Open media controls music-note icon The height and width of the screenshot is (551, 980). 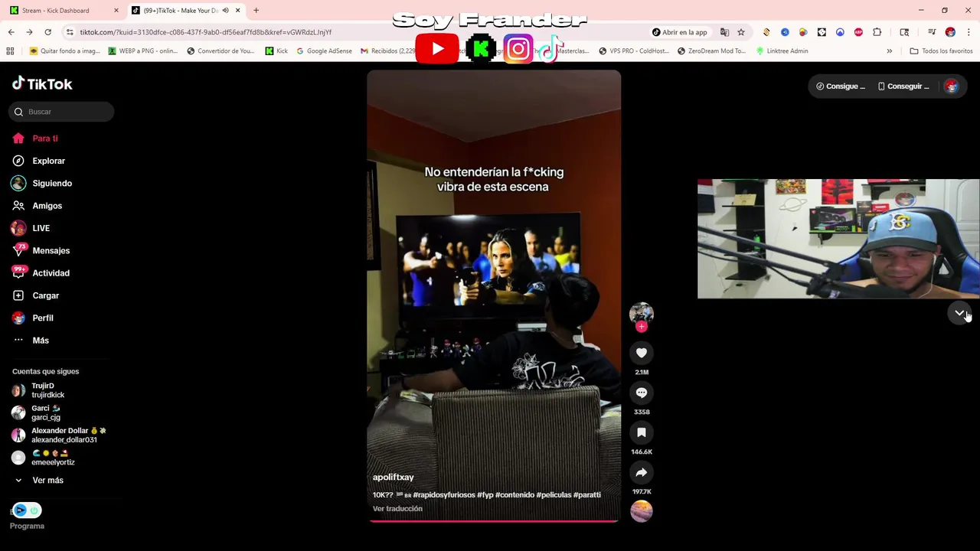pyautogui.click(x=932, y=32)
